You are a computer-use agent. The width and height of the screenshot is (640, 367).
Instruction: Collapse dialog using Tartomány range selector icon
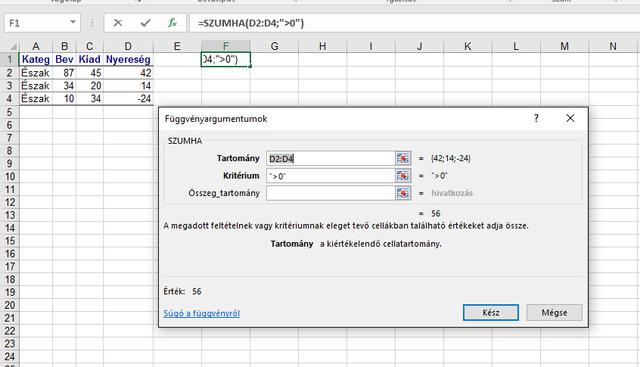pos(402,158)
